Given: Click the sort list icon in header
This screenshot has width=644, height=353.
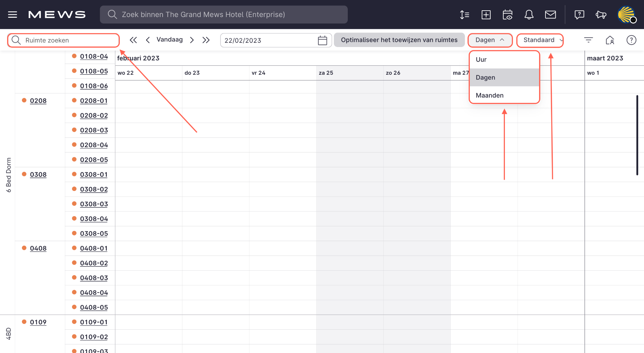Looking at the screenshot, I should click(464, 14).
